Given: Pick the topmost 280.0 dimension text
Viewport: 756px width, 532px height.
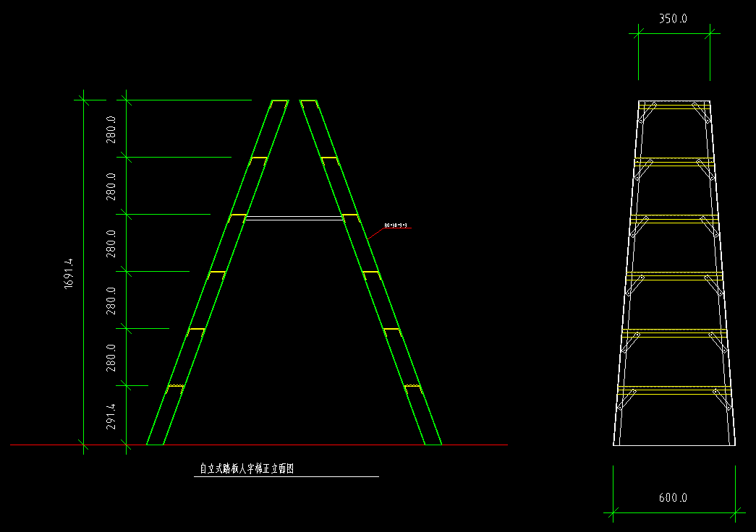Looking at the screenshot, I should tap(112, 129).
